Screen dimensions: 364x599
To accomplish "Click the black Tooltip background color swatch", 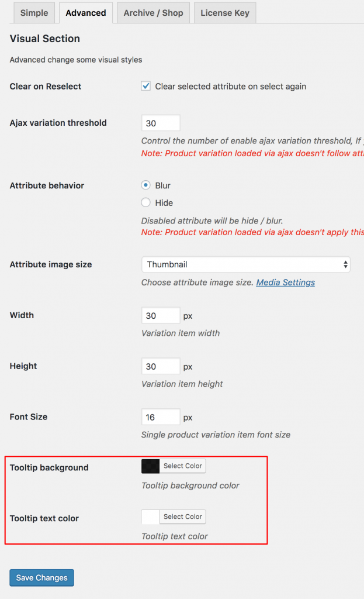I will 150,466.
